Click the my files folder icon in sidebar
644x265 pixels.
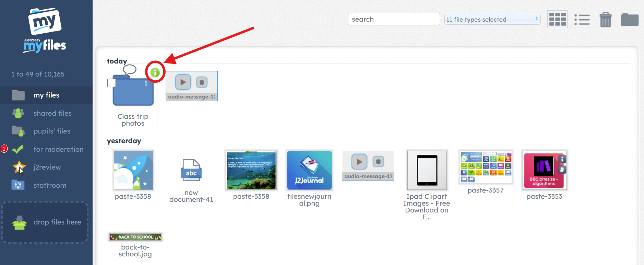click(x=18, y=95)
